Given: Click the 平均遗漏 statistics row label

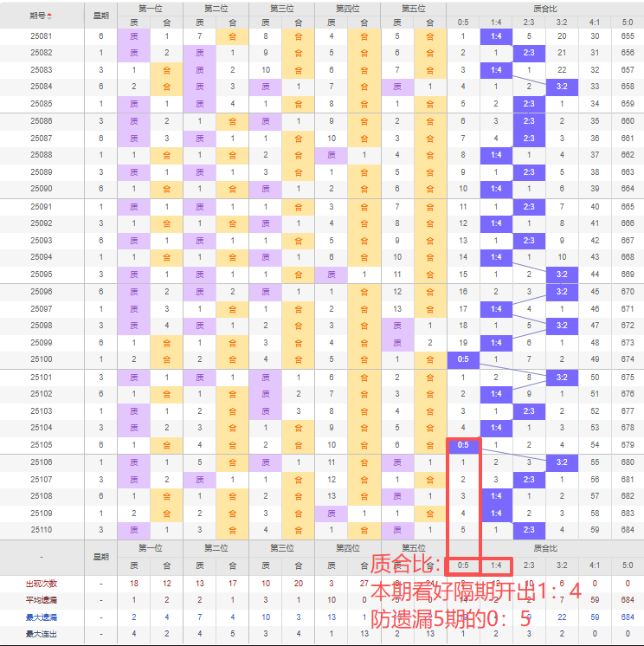Looking at the screenshot, I should 41,600.
